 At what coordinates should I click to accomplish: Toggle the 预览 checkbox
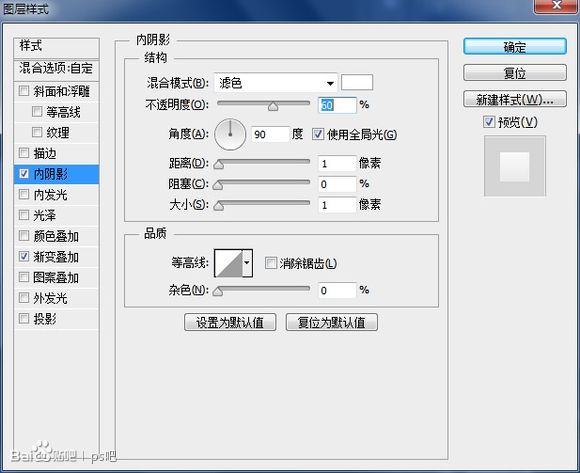[x=489, y=122]
